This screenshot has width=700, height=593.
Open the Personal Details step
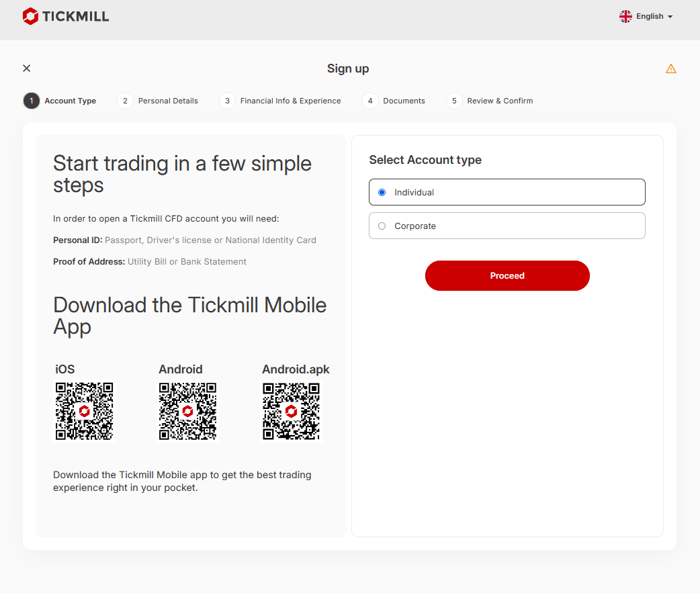pyautogui.click(x=168, y=101)
